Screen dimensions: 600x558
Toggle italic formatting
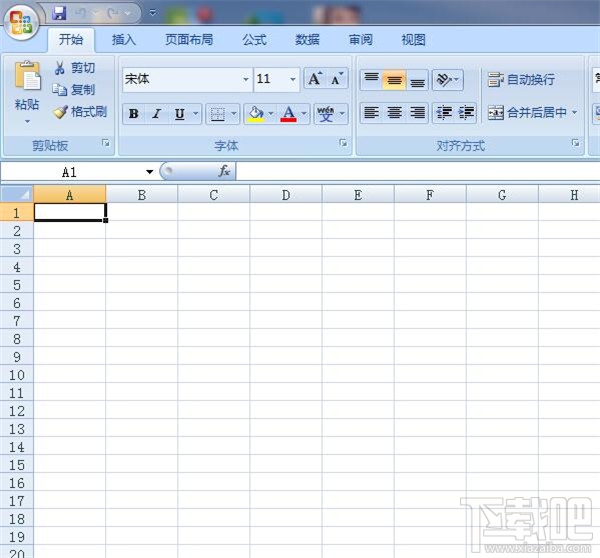click(156, 114)
